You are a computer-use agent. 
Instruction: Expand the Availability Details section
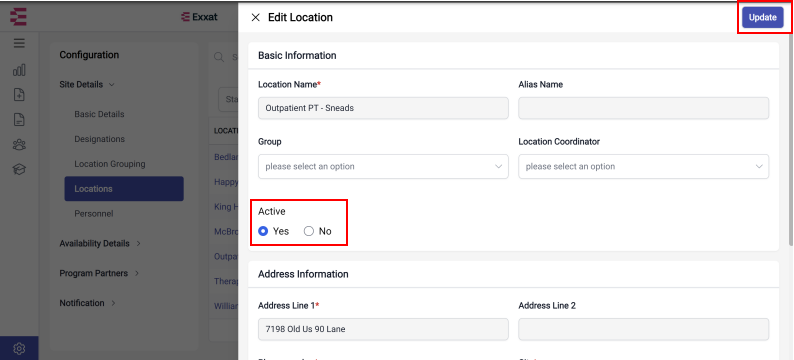100,244
